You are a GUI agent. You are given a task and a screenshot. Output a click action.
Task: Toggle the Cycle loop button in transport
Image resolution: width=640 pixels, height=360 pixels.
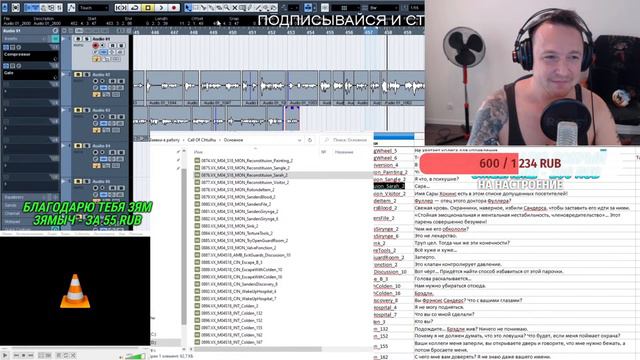coord(134,7)
